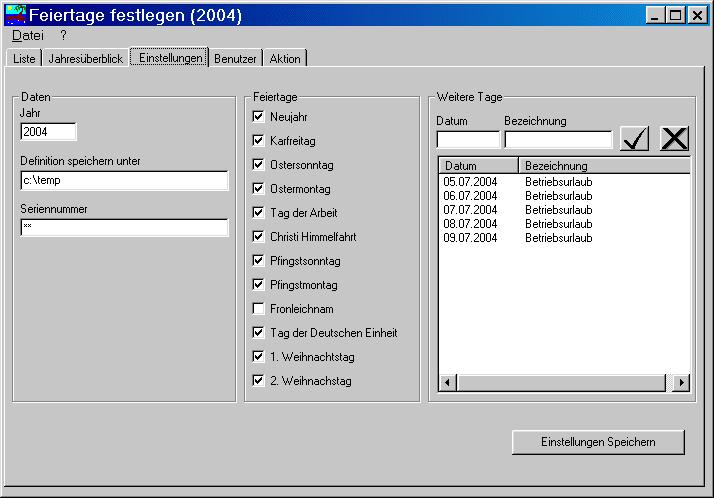The width and height of the screenshot is (714, 498).
Task: Uncheck the Neujahr checkbox
Action: (258, 117)
